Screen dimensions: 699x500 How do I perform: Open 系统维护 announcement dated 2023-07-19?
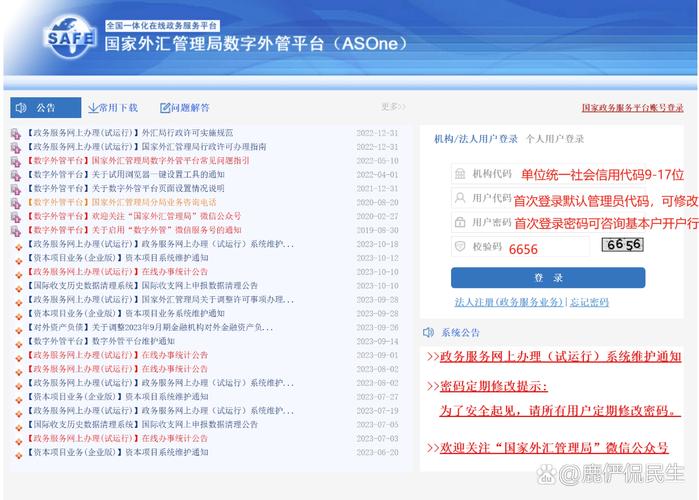(160, 410)
